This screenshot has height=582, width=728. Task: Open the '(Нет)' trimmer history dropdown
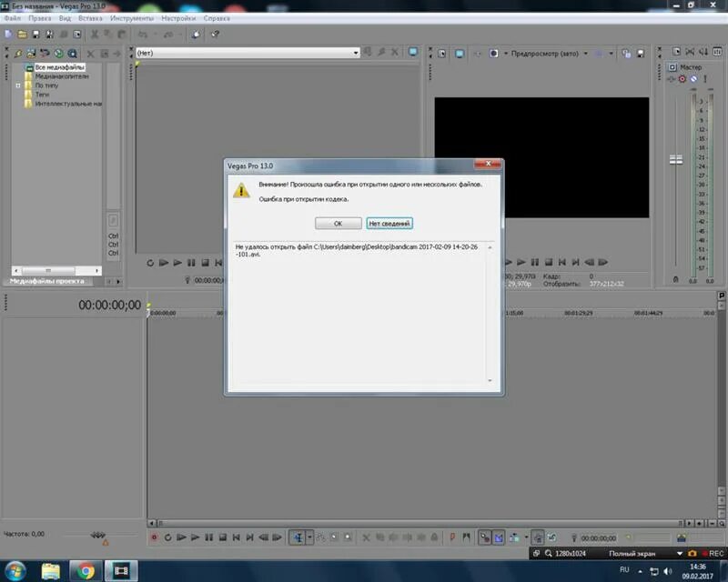point(356,53)
